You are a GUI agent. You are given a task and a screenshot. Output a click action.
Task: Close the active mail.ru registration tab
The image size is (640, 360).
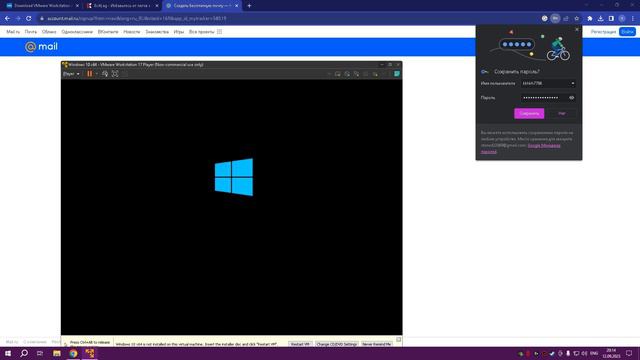click(x=236, y=6)
